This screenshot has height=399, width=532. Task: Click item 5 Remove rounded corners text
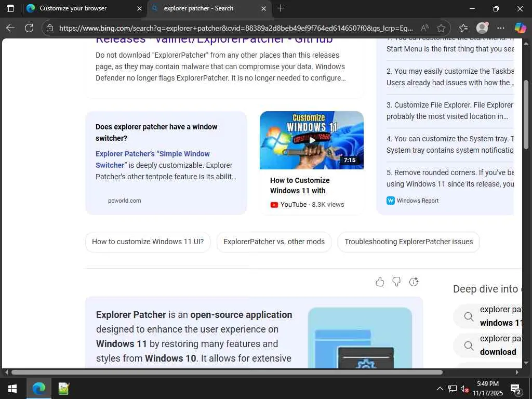pos(450,178)
